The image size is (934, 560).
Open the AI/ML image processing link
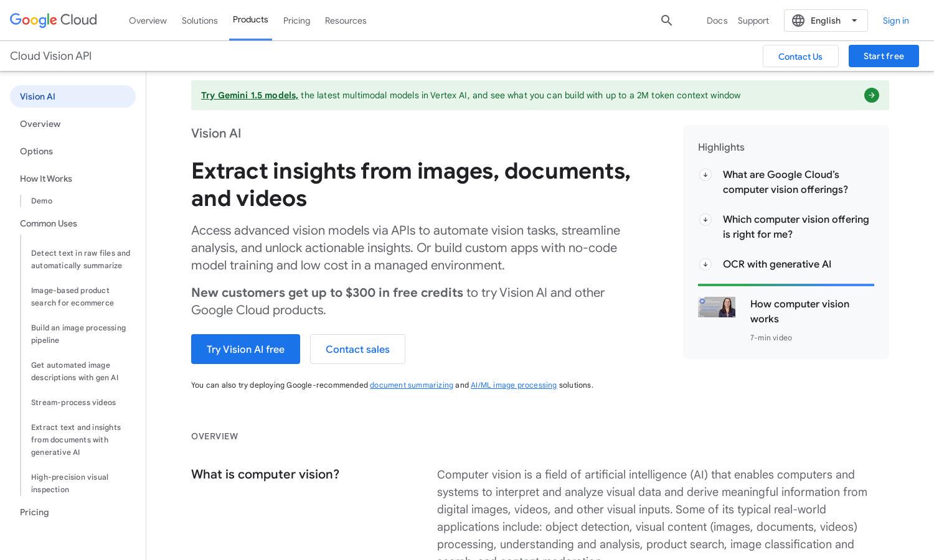click(514, 385)
